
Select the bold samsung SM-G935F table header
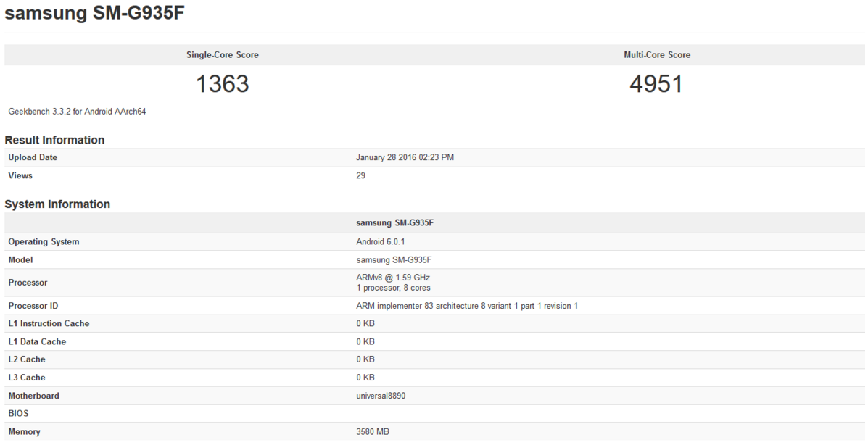(394, 223)
